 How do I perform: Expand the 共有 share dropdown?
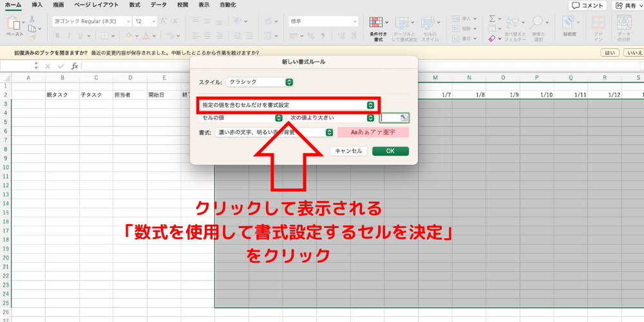641,6
